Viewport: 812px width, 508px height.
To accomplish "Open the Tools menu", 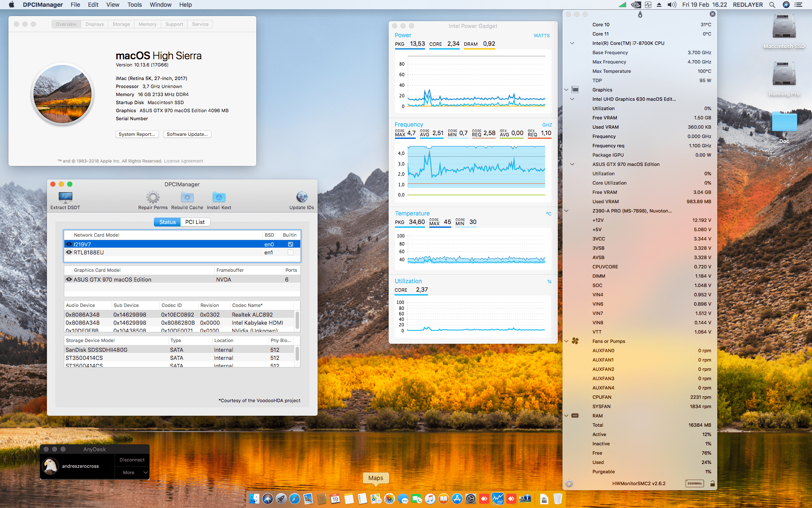I will click(x=134, y=5).
